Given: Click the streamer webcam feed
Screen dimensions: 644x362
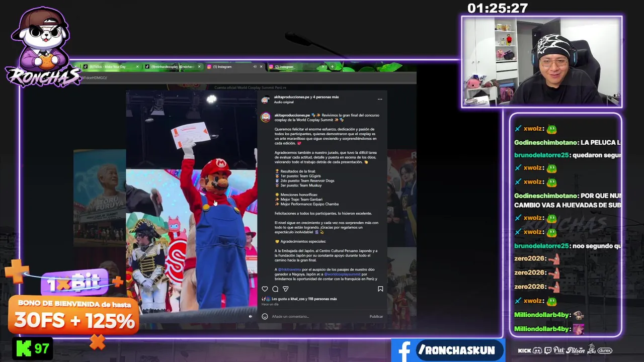Looking at the screenshot, I should point(542,62).
